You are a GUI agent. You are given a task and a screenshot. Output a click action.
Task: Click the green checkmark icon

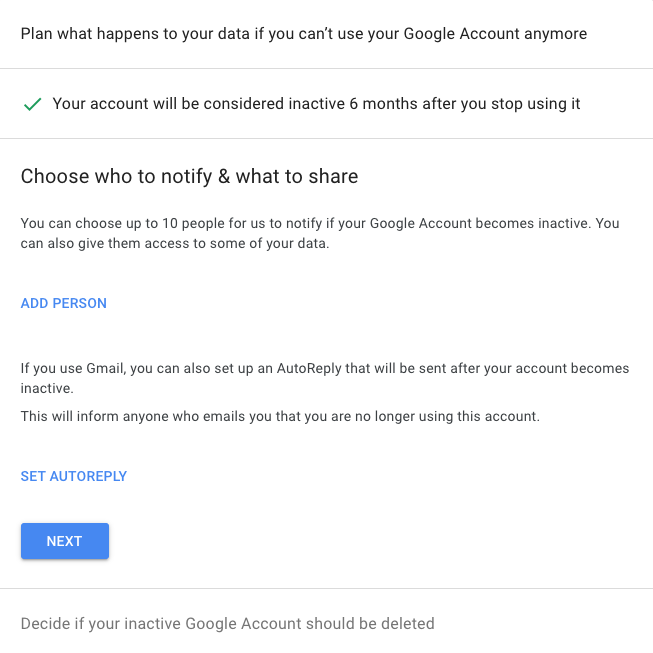click(x=32, y=105)
